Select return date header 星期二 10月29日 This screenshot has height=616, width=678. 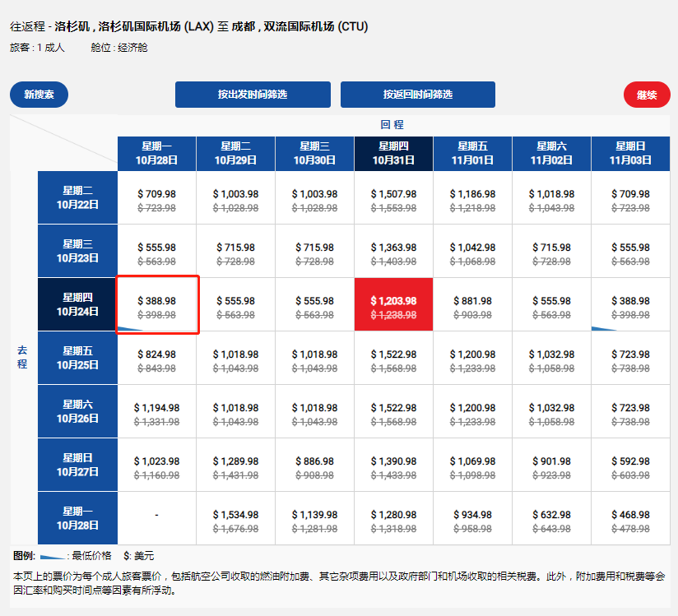[x=235, y=154]
